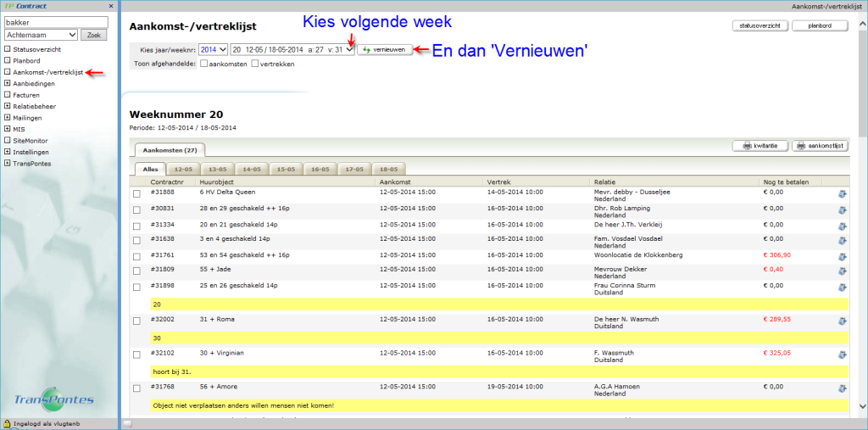
Task: Expand the Facturen tree node
Action: coord(8,95)
